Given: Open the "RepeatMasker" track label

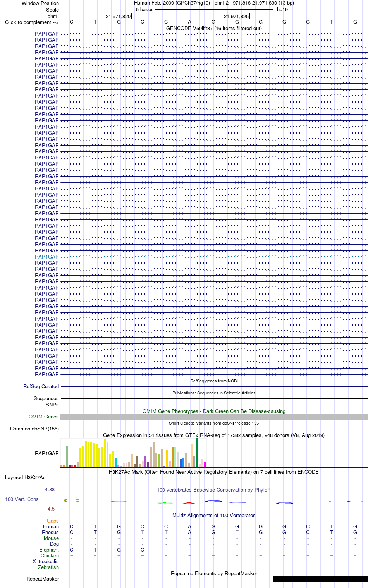Looking at the screenshot, I should click(x=43, y=579).
